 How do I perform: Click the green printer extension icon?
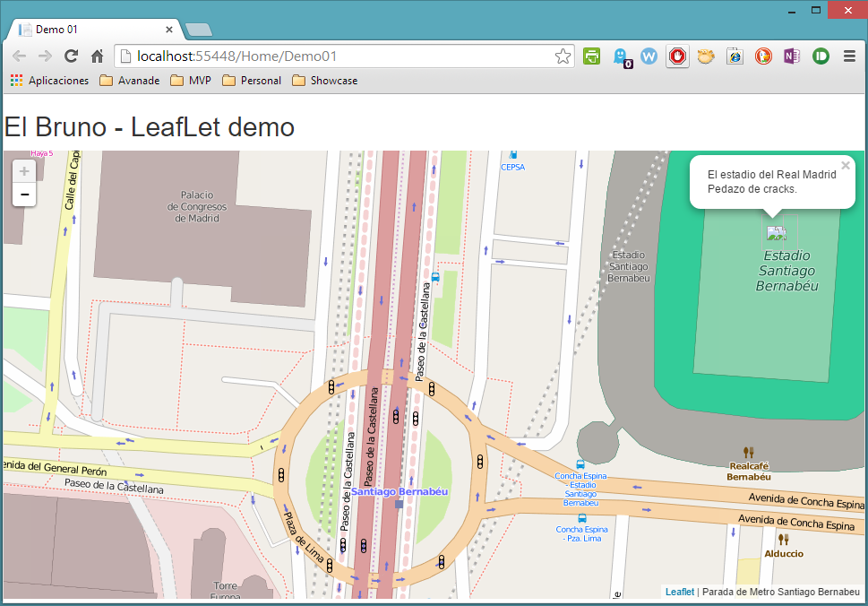591,56
